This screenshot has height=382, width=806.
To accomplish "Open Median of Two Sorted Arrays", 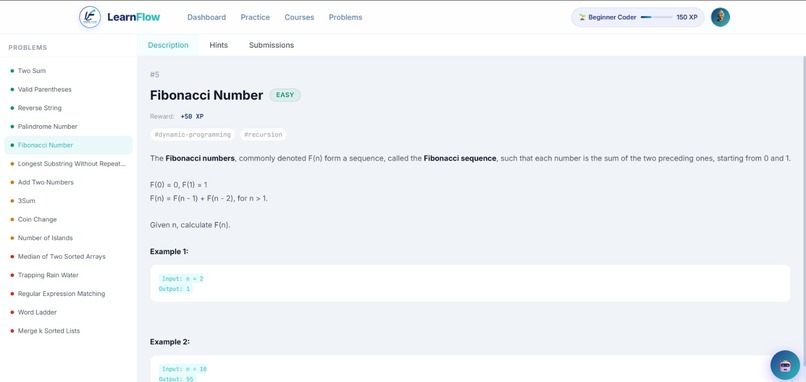I will click(68, 257).
